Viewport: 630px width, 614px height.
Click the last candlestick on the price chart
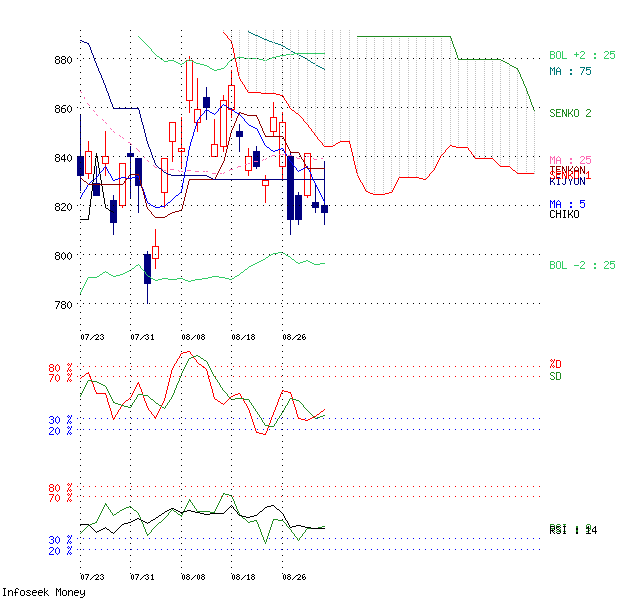[x=324, y=208]
